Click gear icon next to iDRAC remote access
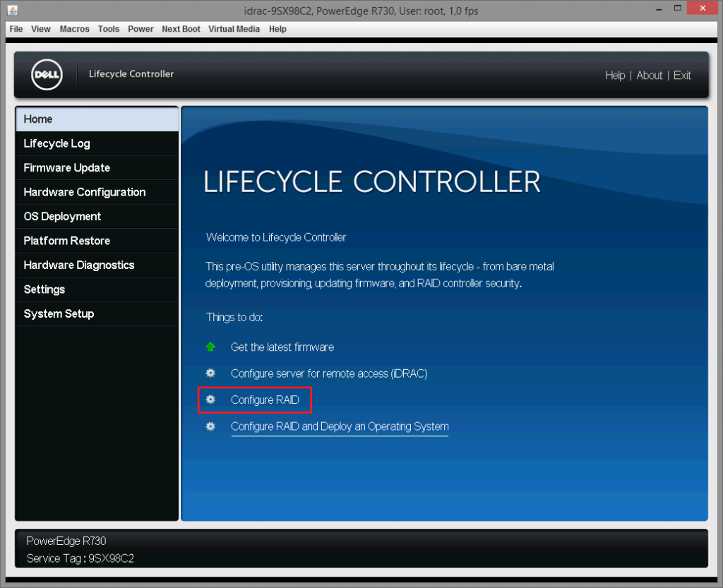Viewport: 723px width, 588px height. tap(210, 373)
